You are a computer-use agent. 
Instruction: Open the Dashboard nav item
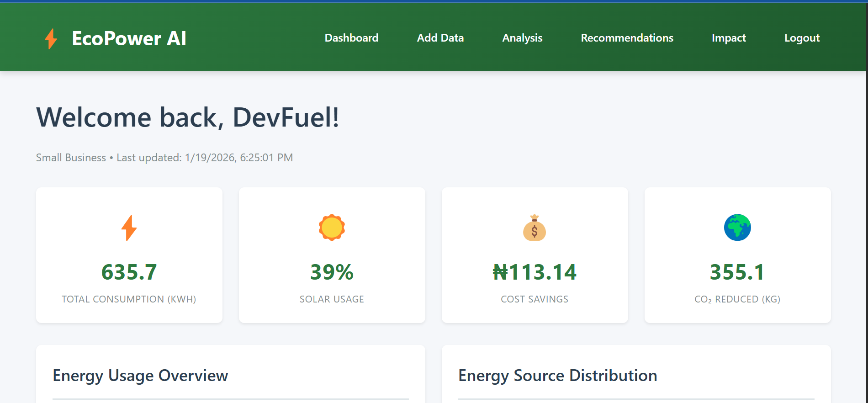click(x=351, y=38)
